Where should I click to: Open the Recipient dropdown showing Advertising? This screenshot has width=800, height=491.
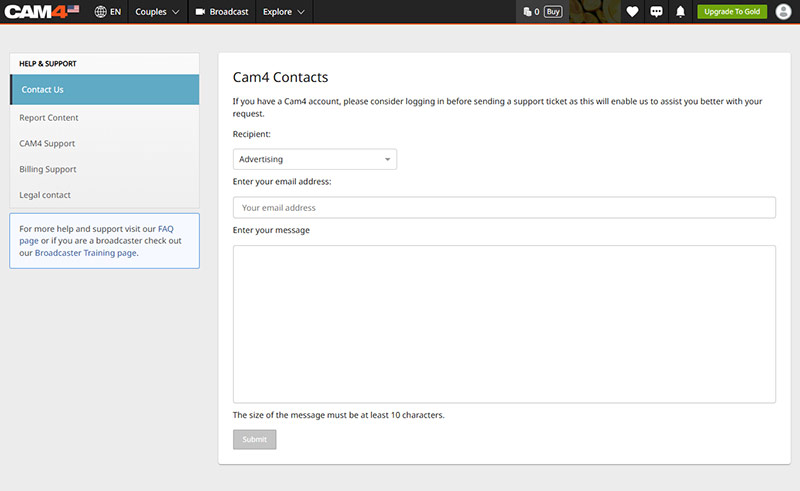[315, 159]
